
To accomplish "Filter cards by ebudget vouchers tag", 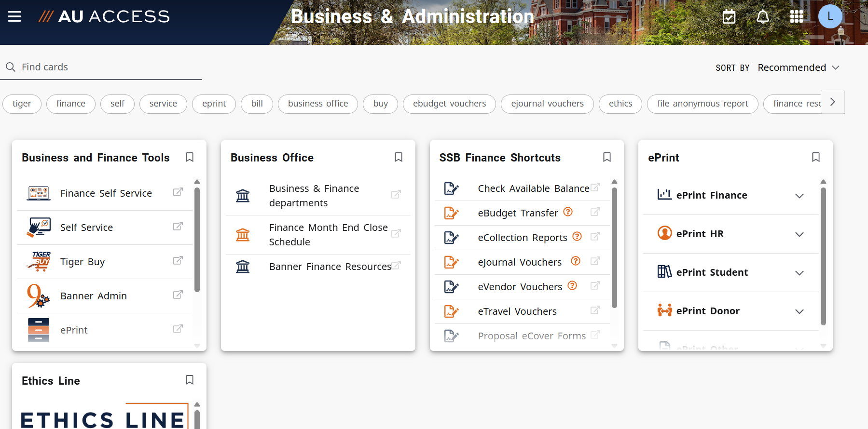I will (449, 104).
